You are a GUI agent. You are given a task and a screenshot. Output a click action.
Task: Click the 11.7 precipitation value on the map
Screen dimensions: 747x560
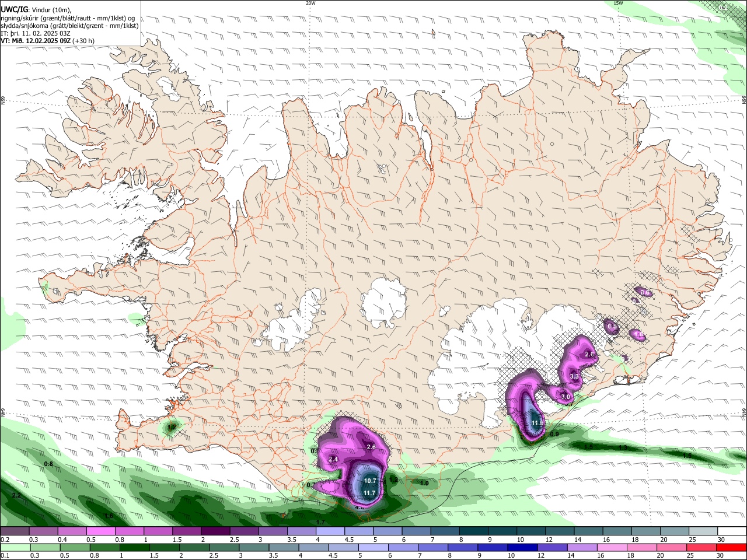point(369,494)
